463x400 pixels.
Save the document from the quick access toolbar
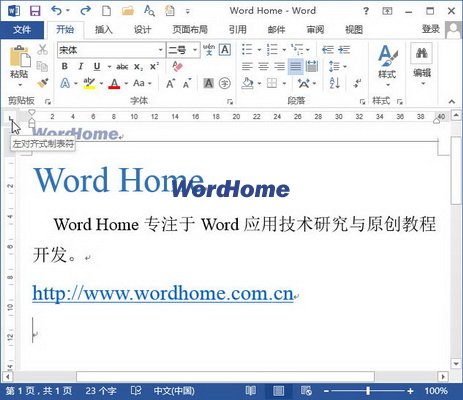tap(35, 11)
